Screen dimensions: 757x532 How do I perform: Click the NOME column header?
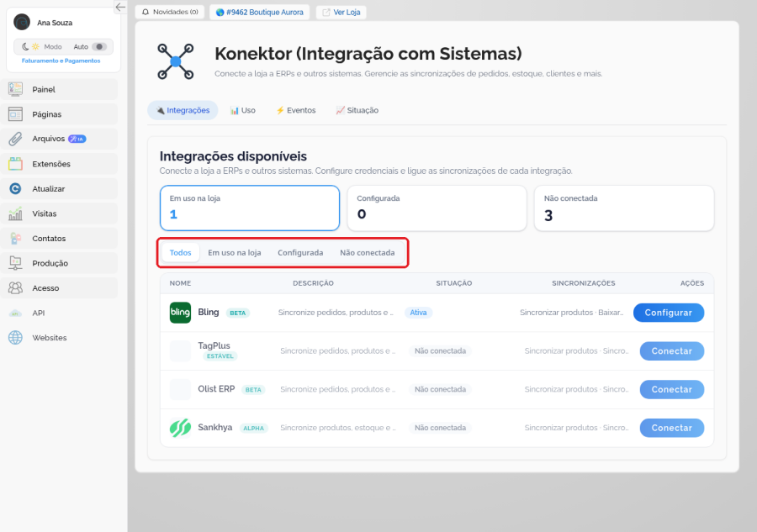(x=180, y=283)
